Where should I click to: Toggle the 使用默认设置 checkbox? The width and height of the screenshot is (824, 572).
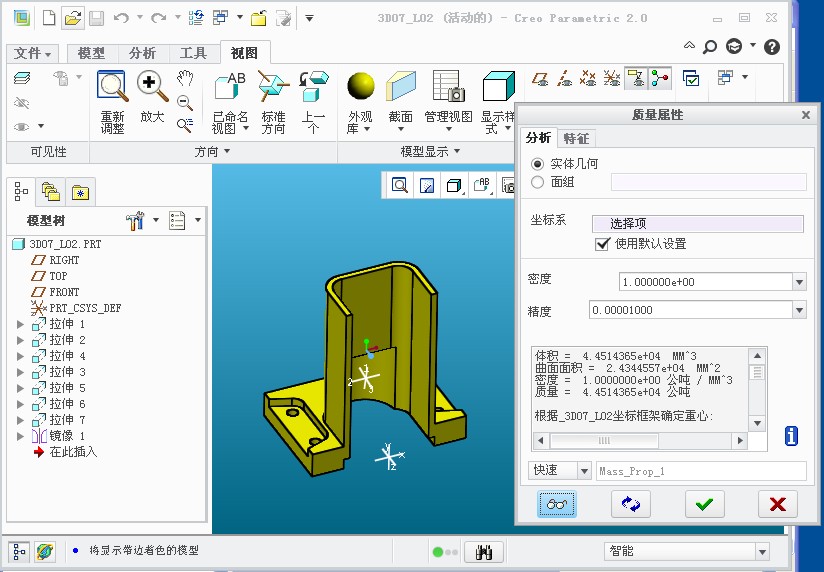602,244
